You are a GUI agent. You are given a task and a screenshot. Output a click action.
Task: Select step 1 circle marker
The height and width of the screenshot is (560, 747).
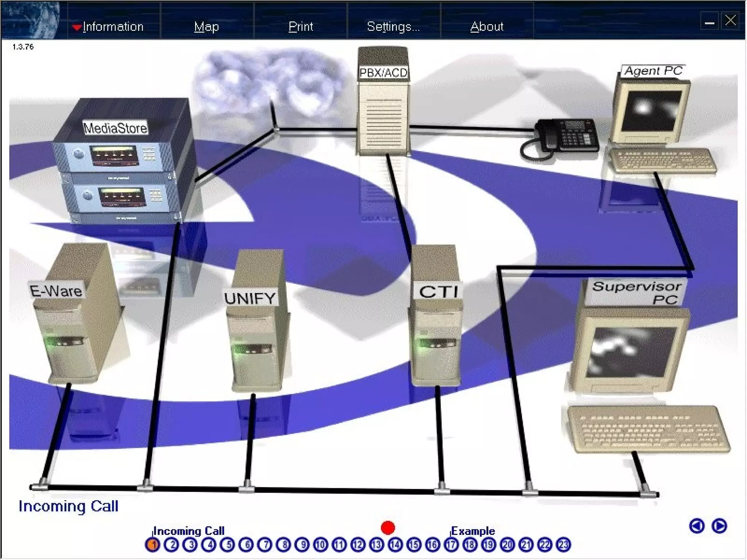coord(152,545)
